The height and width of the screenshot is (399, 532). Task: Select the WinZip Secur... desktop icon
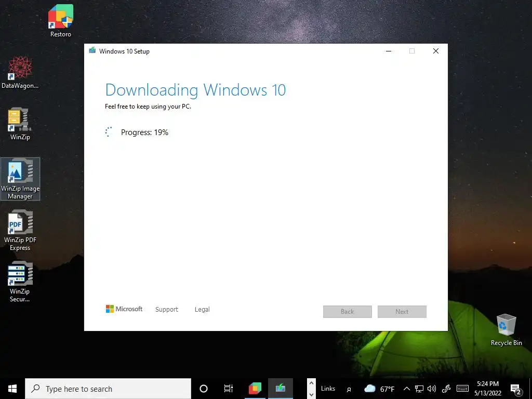[x=20, y=282]
